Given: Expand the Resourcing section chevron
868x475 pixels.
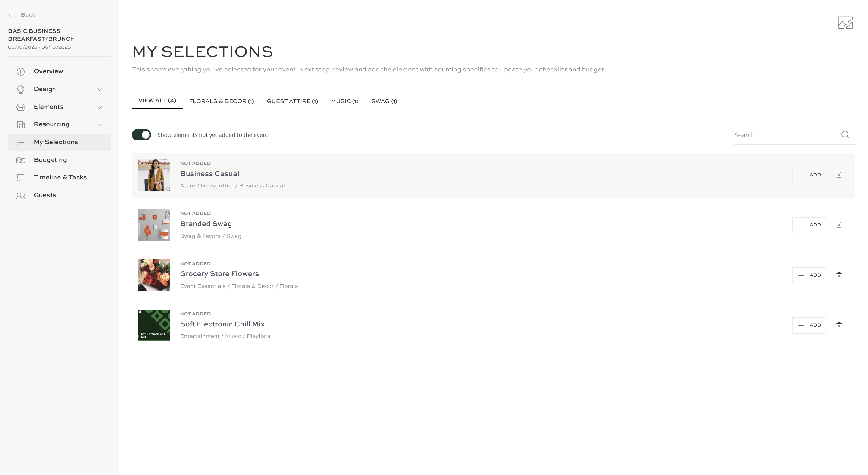Looking at the screenshot, I should 99,125.
